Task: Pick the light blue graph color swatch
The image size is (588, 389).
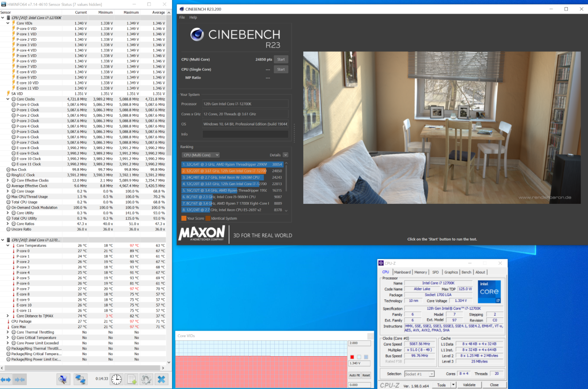Action: 366,357
